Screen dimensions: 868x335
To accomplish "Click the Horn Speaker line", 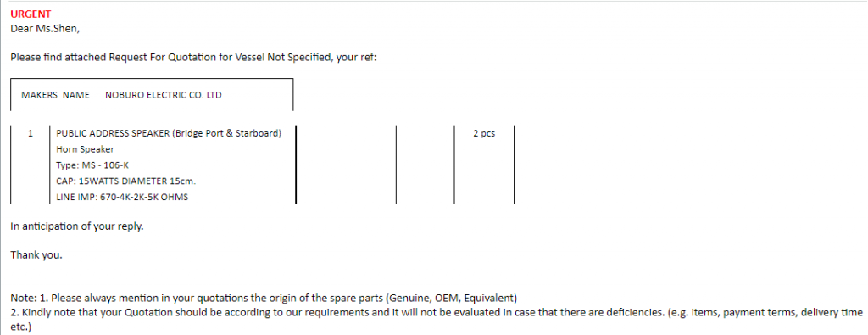I will point(86,149).
